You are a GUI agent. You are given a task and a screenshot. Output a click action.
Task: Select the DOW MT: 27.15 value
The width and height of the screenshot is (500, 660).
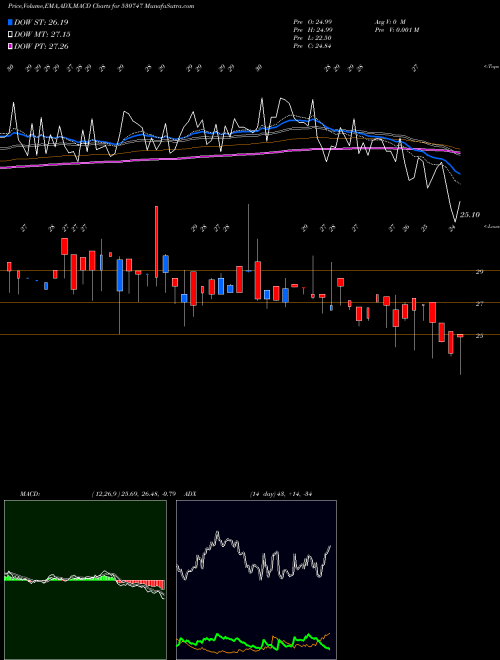click(x=42, y=34)
